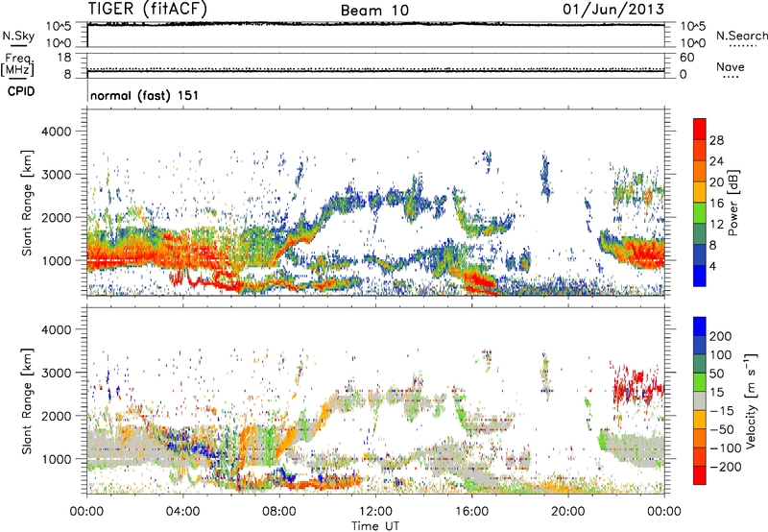Click the 'CPID' label
The width and height of the screenshot is (768, 532).
coord(21,91)
